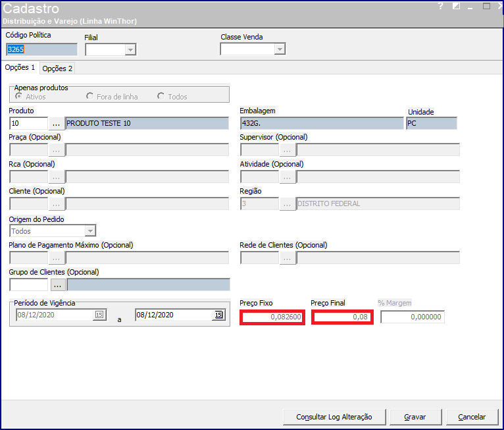Click the Produto code field
This screenshot has height=430, width=504.
point(28,124)
